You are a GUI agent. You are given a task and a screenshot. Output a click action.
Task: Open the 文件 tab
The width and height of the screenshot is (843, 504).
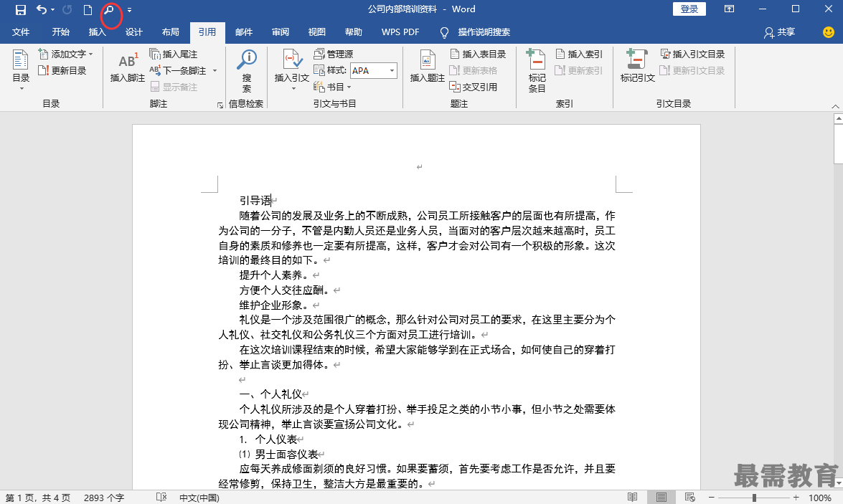click(x=21, y=32)
